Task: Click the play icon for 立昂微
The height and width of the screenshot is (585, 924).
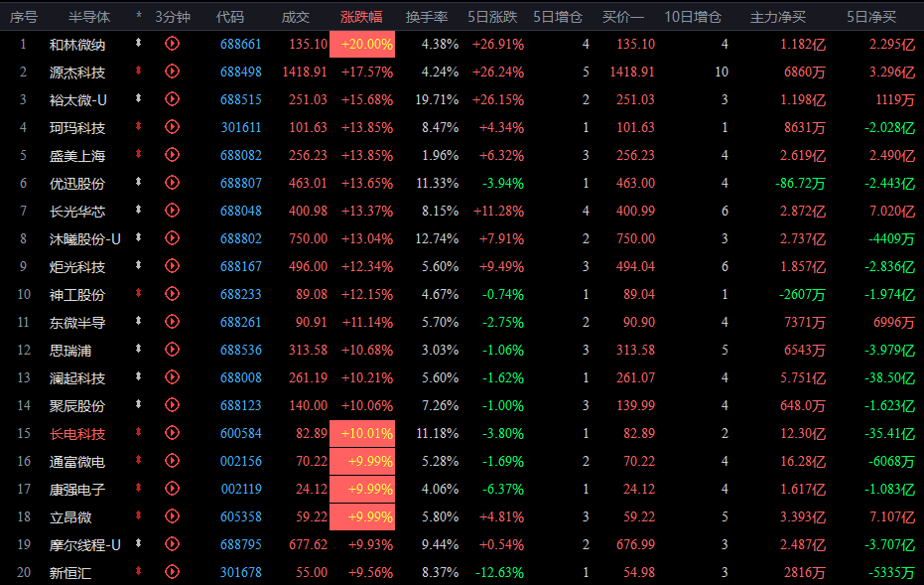Action: click(x=172, y=516)
